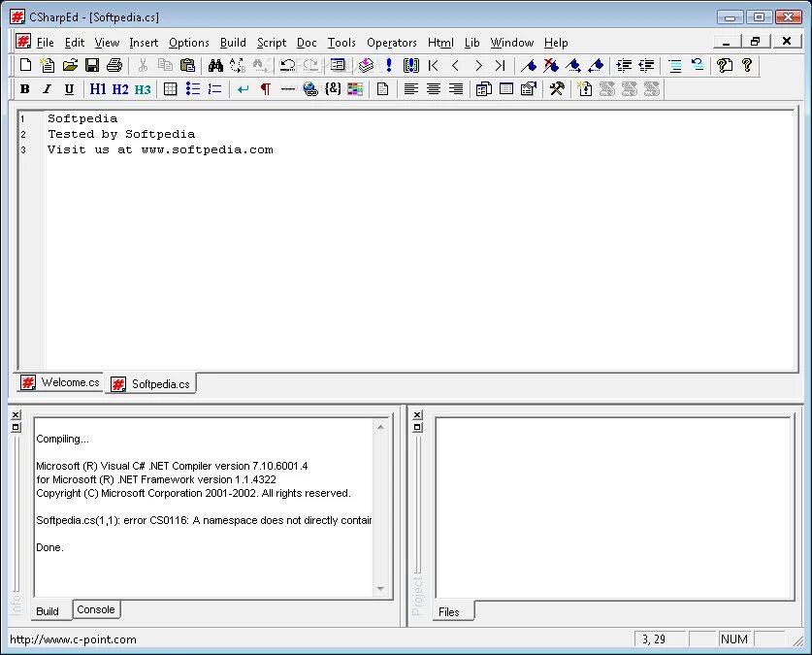Undo the last edit
Viewport: 812px width, 655px height.
click(287, 65)
